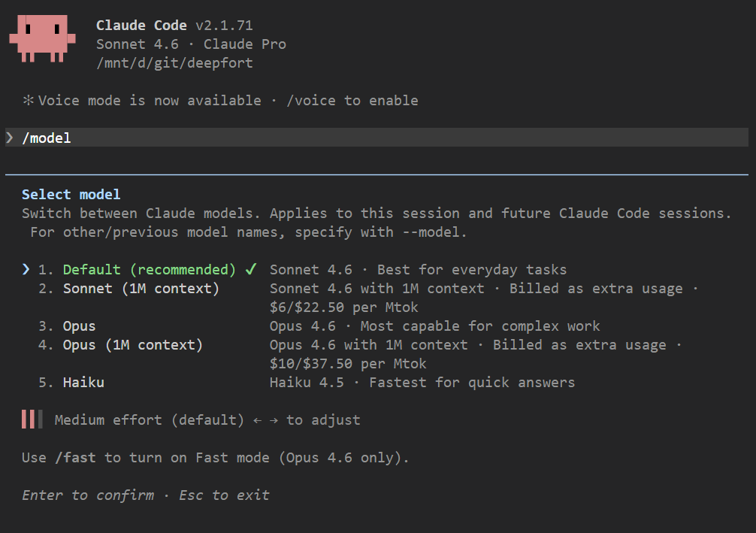The height and width of the screenshot is (533, 756).
Task: Select the Default (recommended) model option
Action: pyautogui.click(x=149, y=269)
